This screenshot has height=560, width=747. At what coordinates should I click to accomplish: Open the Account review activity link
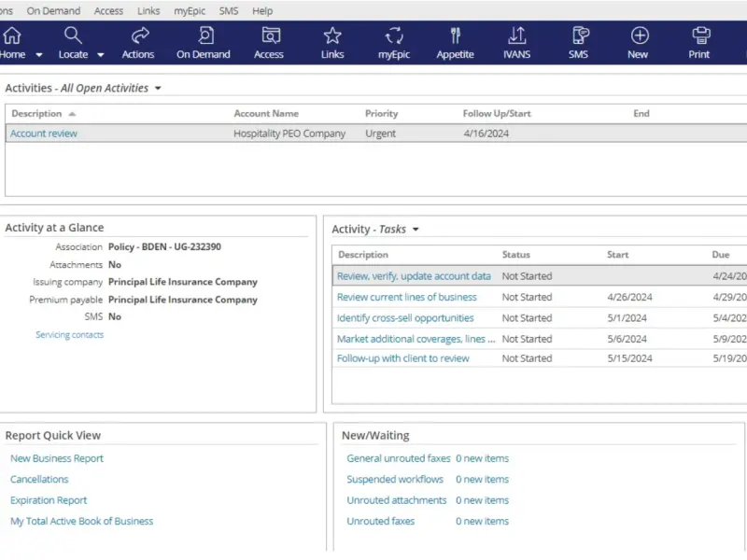44,133
